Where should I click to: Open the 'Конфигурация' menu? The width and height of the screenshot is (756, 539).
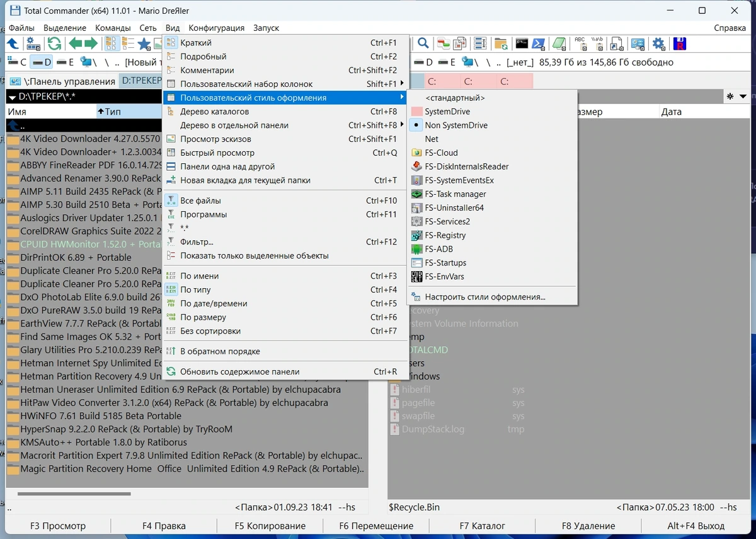pos(217,28)
